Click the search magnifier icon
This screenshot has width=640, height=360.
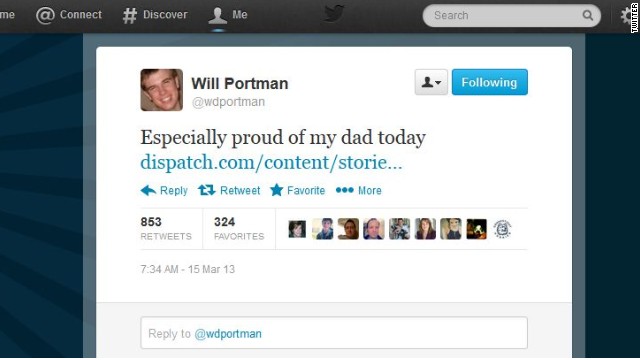coord(587,15)
